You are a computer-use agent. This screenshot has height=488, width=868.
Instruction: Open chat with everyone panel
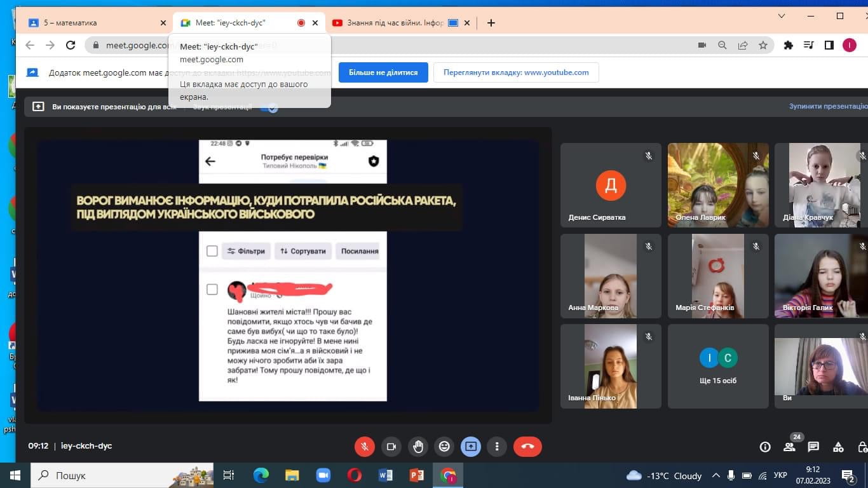813,447
